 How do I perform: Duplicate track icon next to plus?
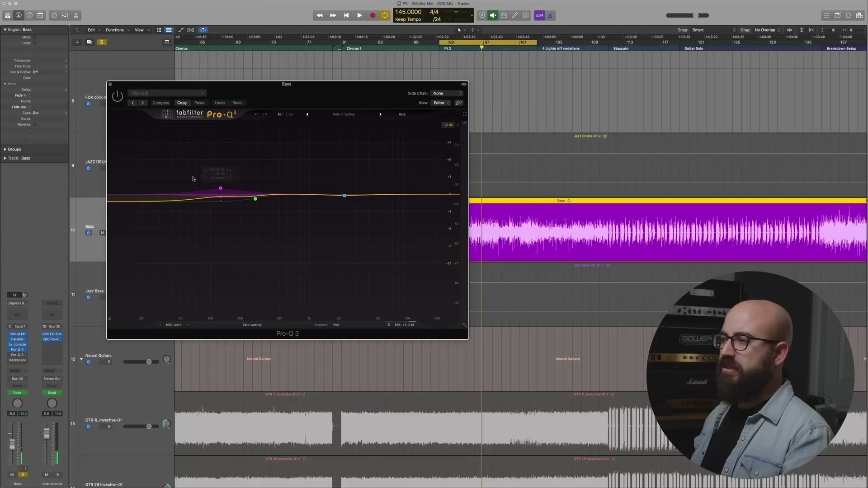(x=89, y=42)
